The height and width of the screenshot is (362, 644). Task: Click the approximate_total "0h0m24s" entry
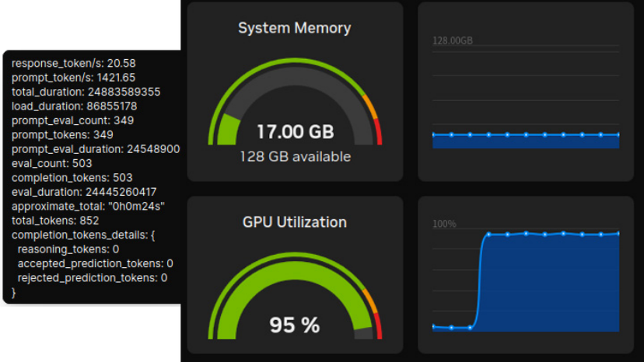tap(88, 206)
